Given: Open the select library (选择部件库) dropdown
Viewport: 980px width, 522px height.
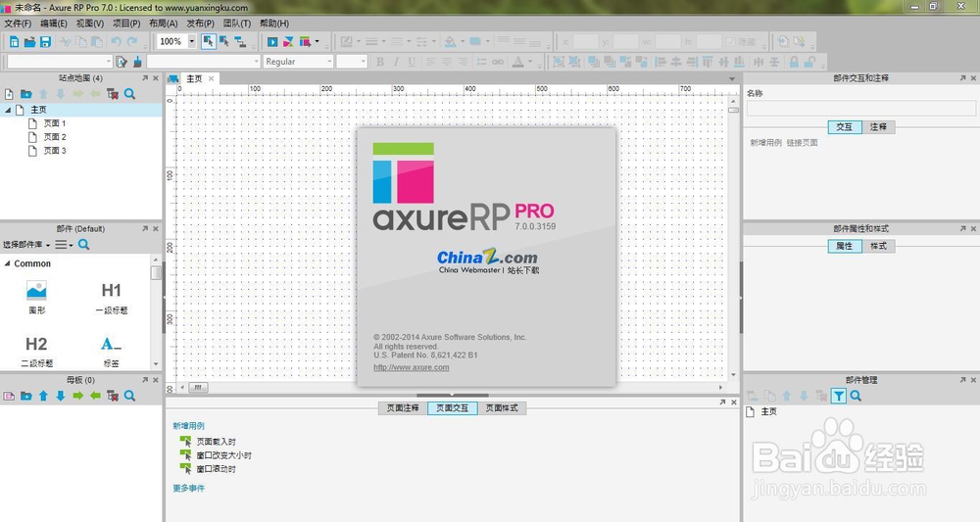Looking at the screenshot, I should (x=26, y=245).
